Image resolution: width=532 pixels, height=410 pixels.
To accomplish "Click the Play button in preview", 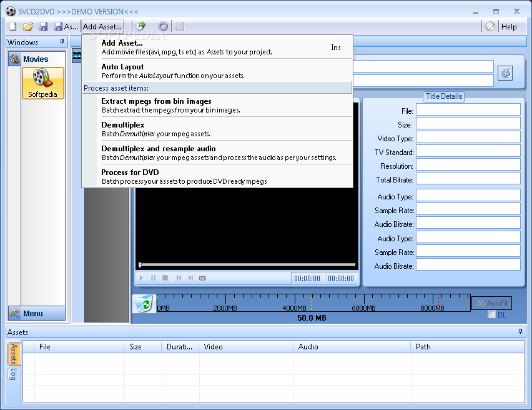I will (142, 278).
